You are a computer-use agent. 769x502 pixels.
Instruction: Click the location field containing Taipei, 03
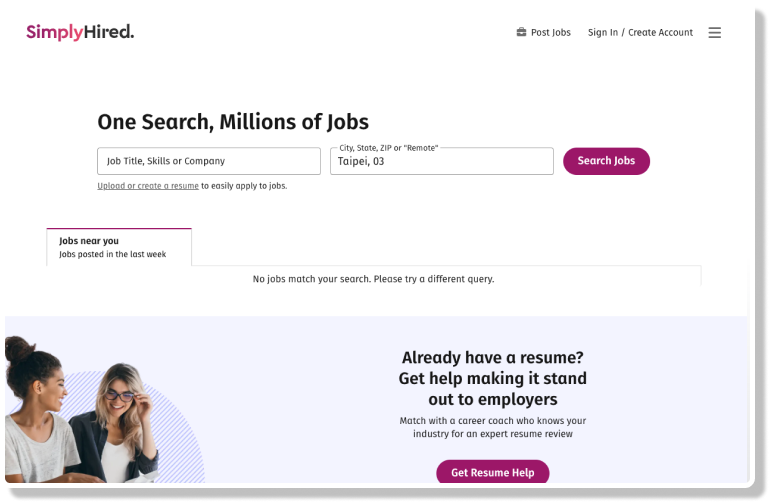(441, 162)
